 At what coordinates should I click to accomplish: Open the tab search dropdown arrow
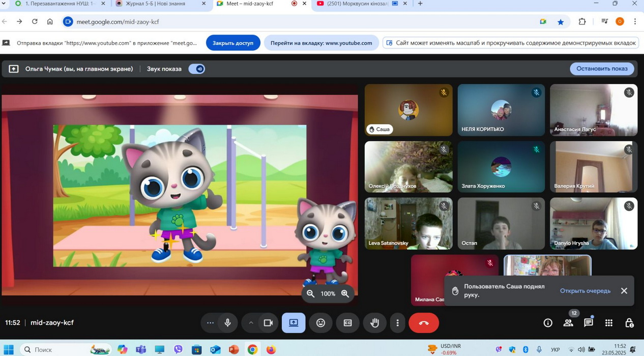point(4,4)
